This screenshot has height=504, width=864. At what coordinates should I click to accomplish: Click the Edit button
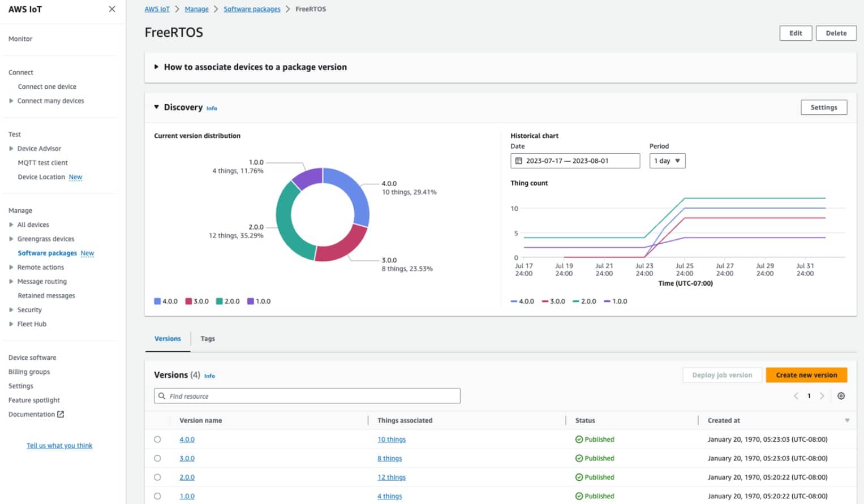(796, 33)
